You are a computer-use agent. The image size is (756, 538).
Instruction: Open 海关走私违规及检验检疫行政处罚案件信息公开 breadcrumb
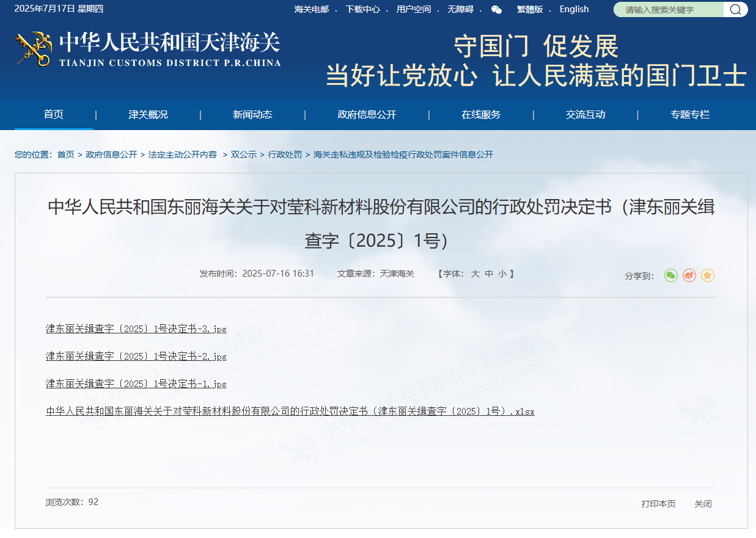[x=403, y=154]
